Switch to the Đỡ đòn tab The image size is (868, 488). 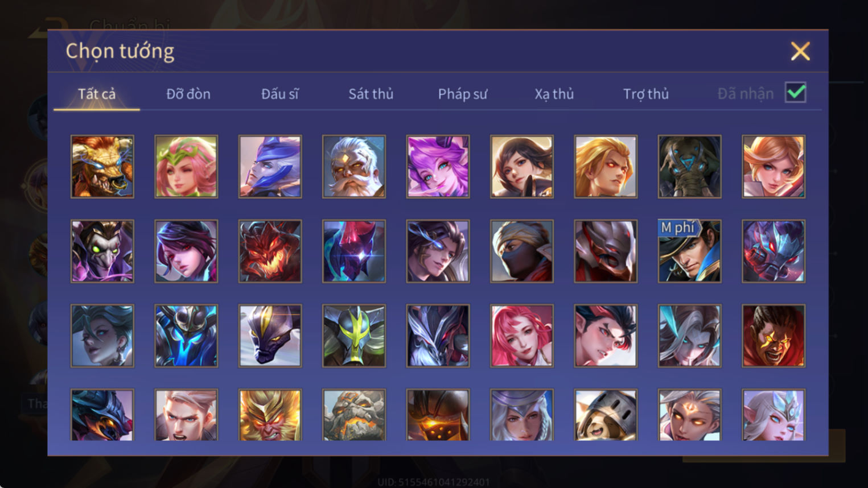(188, 94)
